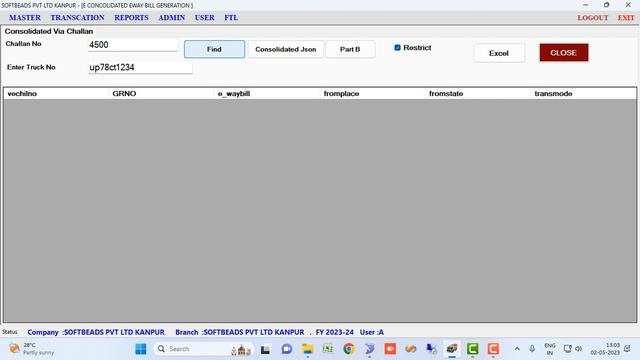This screenshot has height=360, width=640.
Task: Click the red CLOSE button
Action: point(563,53)
